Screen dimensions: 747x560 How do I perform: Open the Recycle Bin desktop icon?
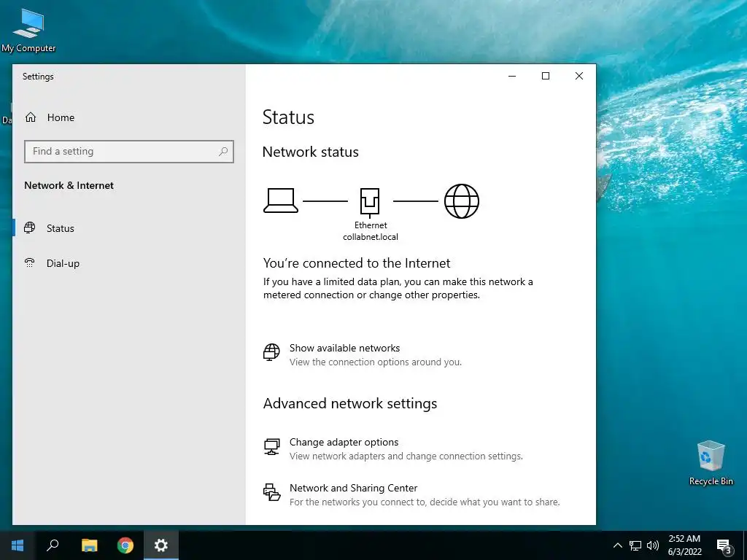coord(711,463)
